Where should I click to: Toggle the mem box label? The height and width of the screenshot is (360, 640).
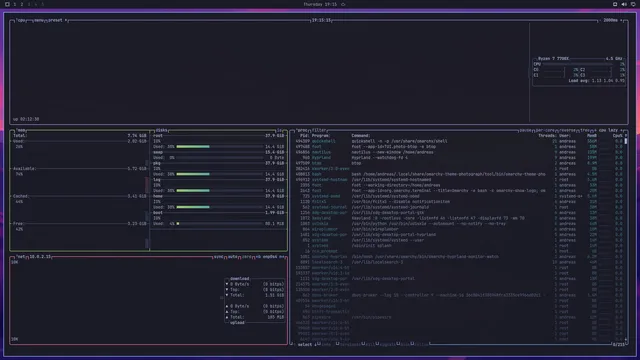point(21,130)
